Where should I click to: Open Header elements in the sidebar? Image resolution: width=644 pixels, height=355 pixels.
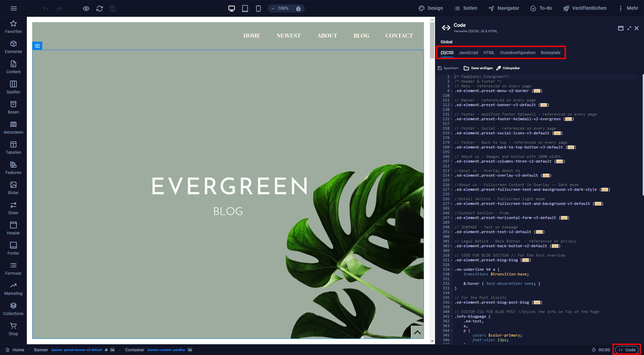tap(13, 228)
